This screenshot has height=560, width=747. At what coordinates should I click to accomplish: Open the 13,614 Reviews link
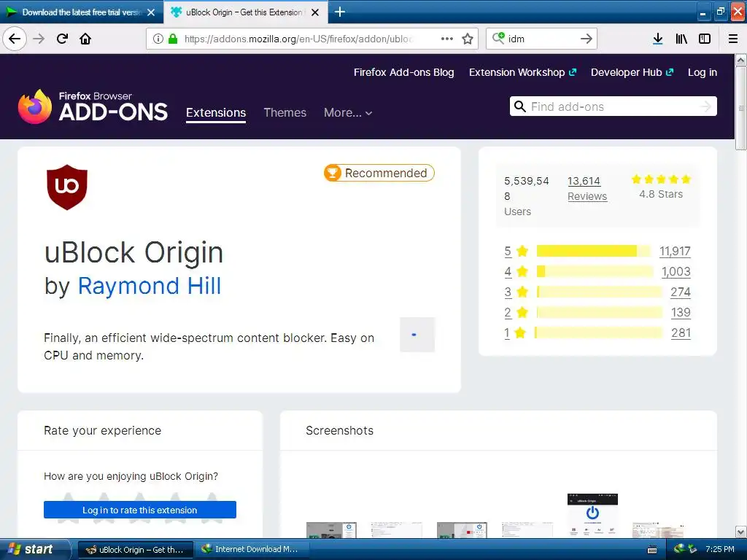pos(587,189)
